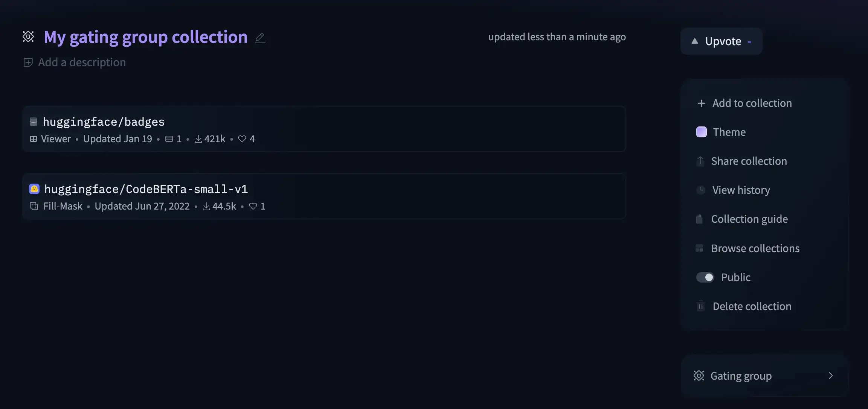Toggle the Public visibility switch
868x409 pixels.
705,277
